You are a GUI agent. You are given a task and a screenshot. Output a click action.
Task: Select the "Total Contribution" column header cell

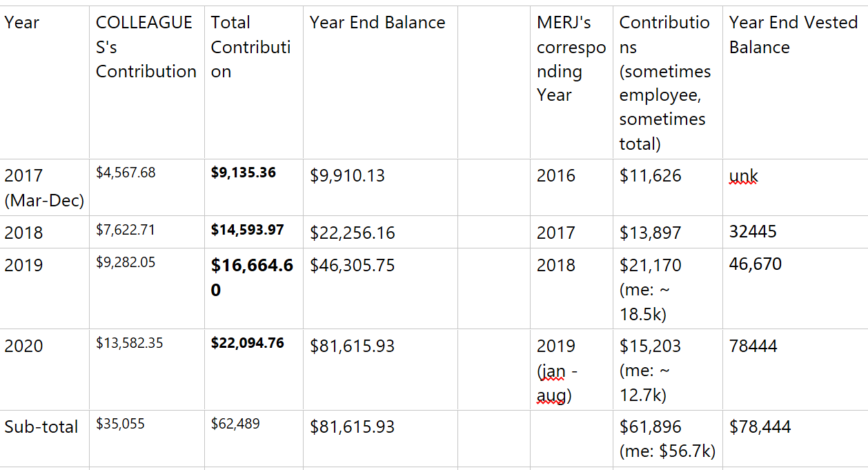pyautogui.click(x=250, y=47)
